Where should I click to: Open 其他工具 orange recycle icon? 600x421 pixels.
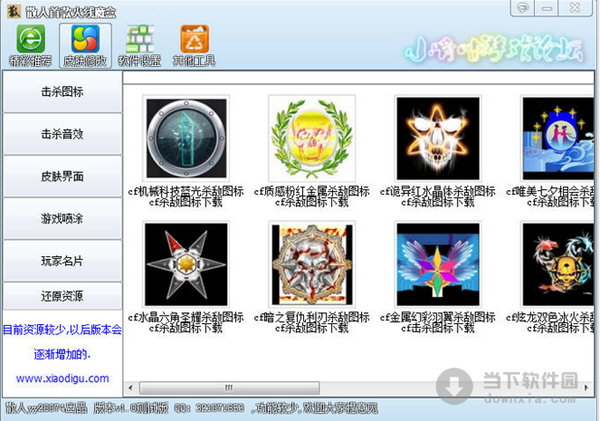(x=194, y=45)
